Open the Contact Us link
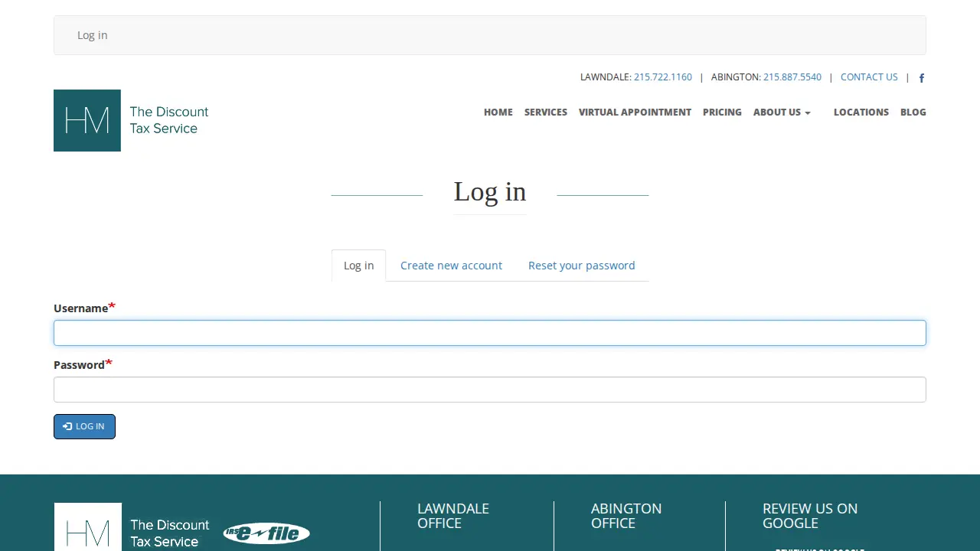Image resolution: width=980 pixels, height=551 pixels. 869,77
